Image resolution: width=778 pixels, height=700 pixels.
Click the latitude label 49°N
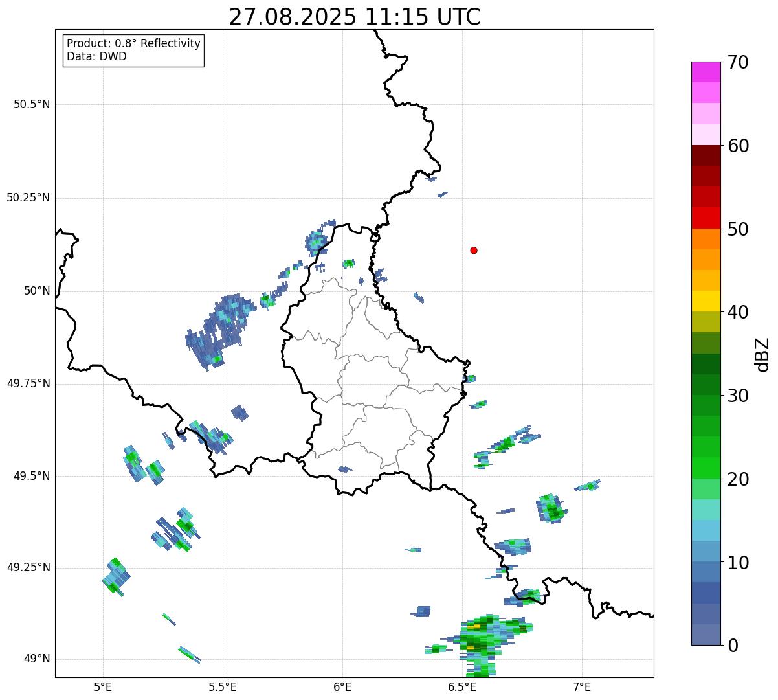point(37,659)
